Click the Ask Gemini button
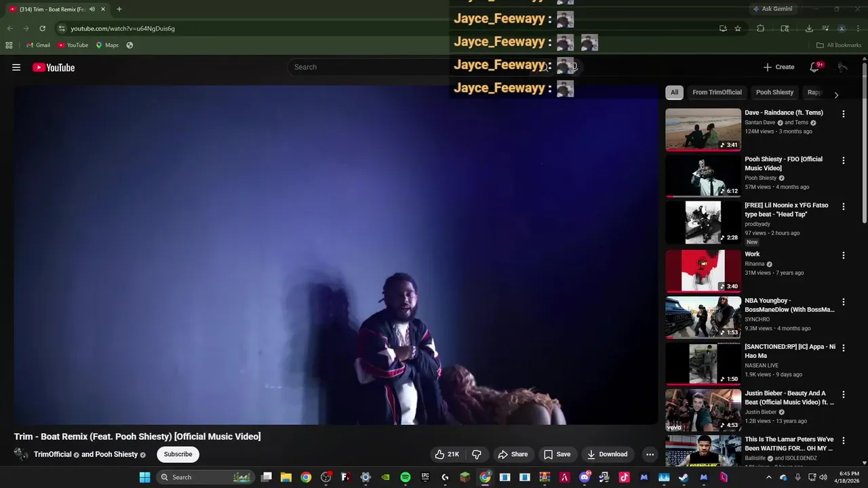Viewport: 868px width, 488px height. click(x=772, y=9)
